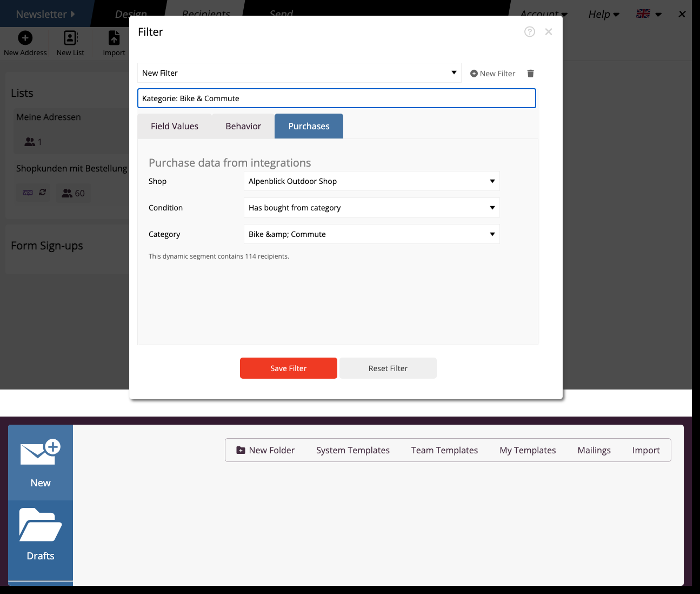This screenshot has height=594, width=700.
Task: Select Shopkunden mit Bestellung list
Action: pos(72,168)
